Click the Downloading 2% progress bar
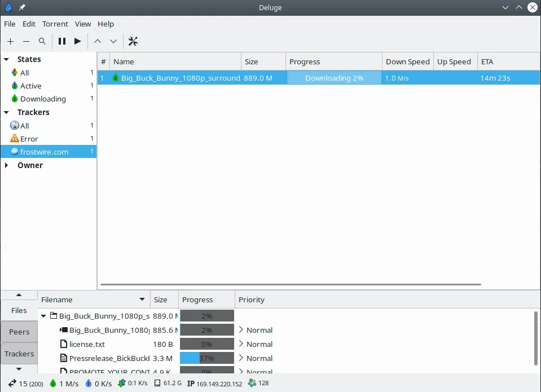The height and width of the screenshot is (392, 541). coord(334,78)
